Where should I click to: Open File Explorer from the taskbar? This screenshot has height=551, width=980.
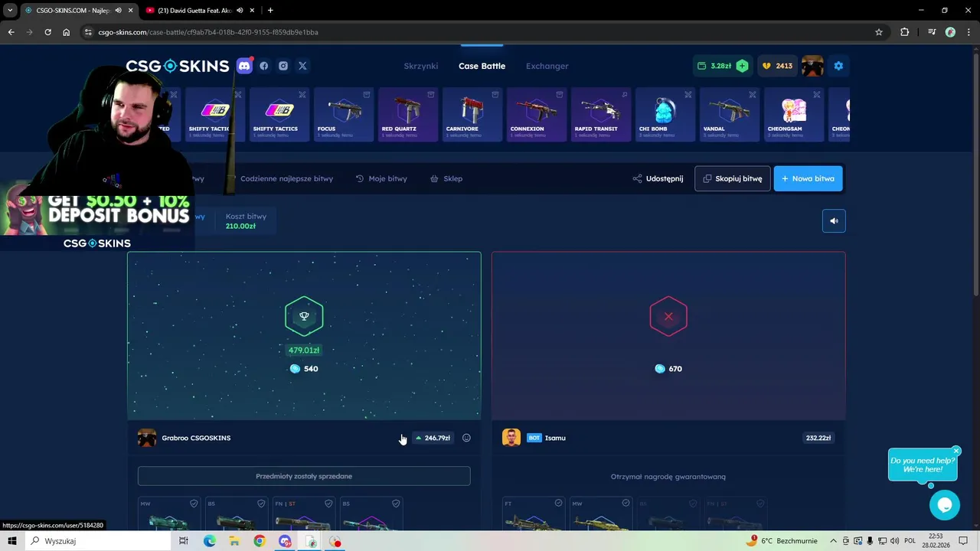[234, 541]
